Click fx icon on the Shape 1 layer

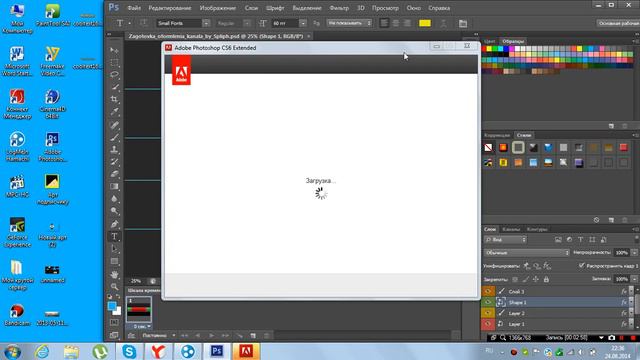click(624, 302)
